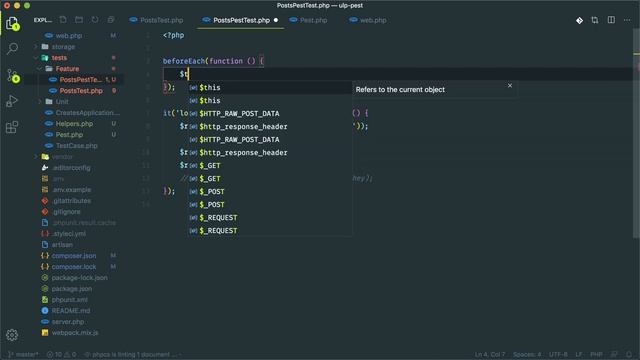This screenshot has width=640, height=360.
Task: Select the first $_REQUEST suggestion
Action: point(270,218)
